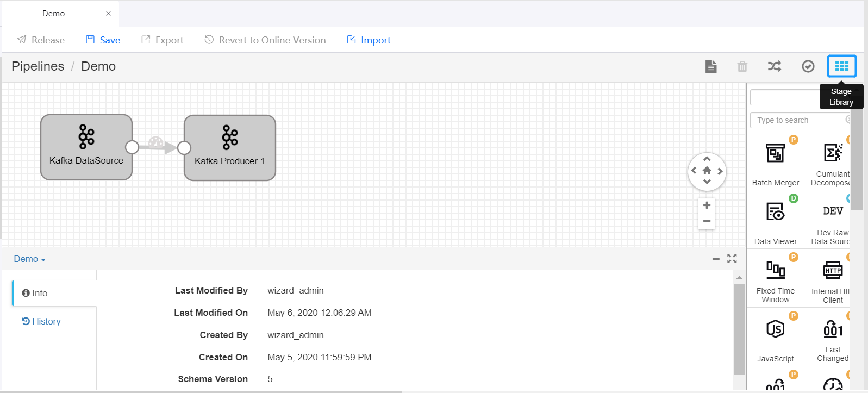This screenshot has width=868, height=393.
Task: Open the Info tab
Action: [x=35, y=293]
